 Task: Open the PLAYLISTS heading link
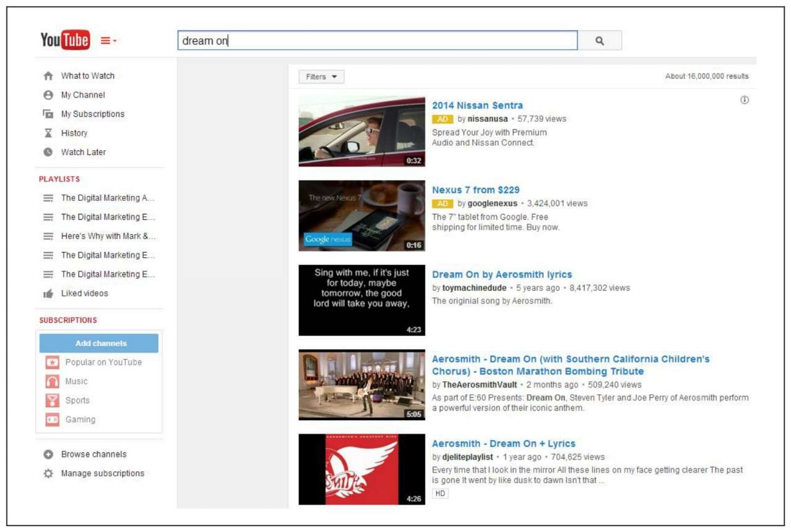coord(59,179)
